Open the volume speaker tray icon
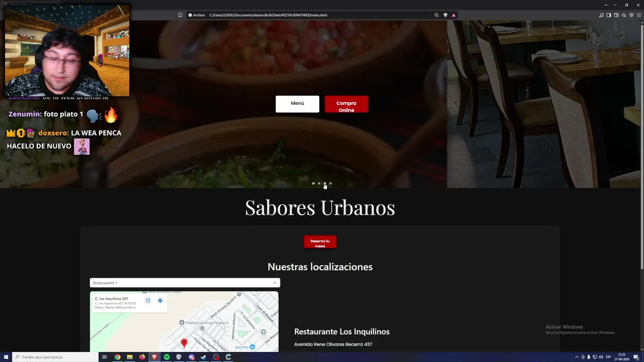Screen dimensions: 644x362 pyautogui.click(x=601, y=357)
